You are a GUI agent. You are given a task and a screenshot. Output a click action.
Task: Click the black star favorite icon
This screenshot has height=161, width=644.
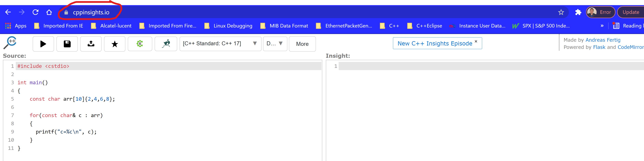(x=114, y=44)
